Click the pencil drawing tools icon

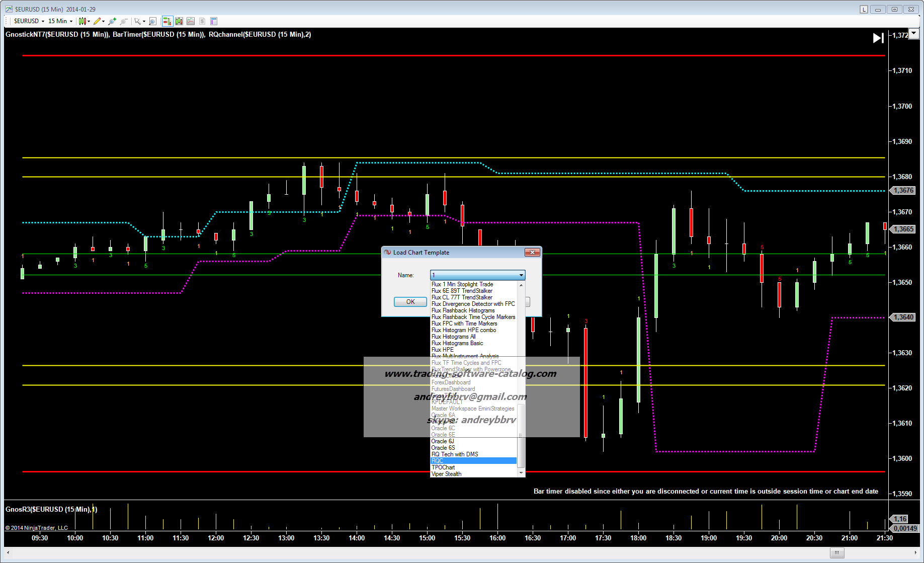tap(97, 21)
